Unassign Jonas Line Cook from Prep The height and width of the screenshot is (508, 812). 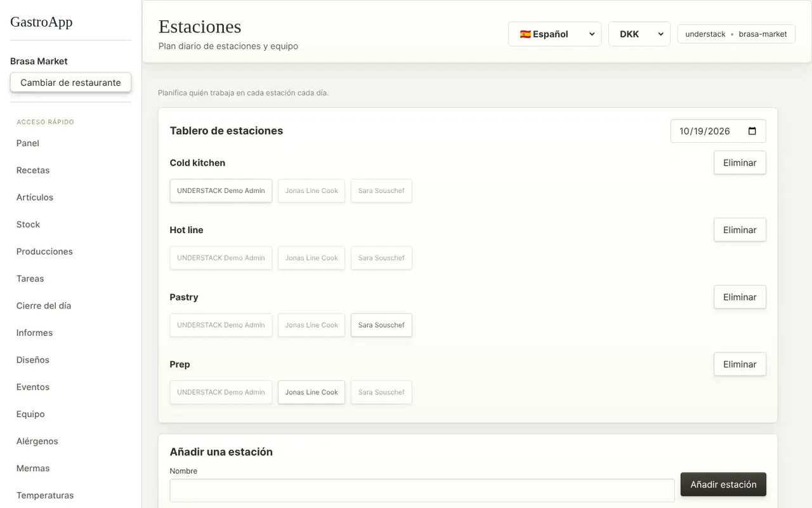click(311, 392)
